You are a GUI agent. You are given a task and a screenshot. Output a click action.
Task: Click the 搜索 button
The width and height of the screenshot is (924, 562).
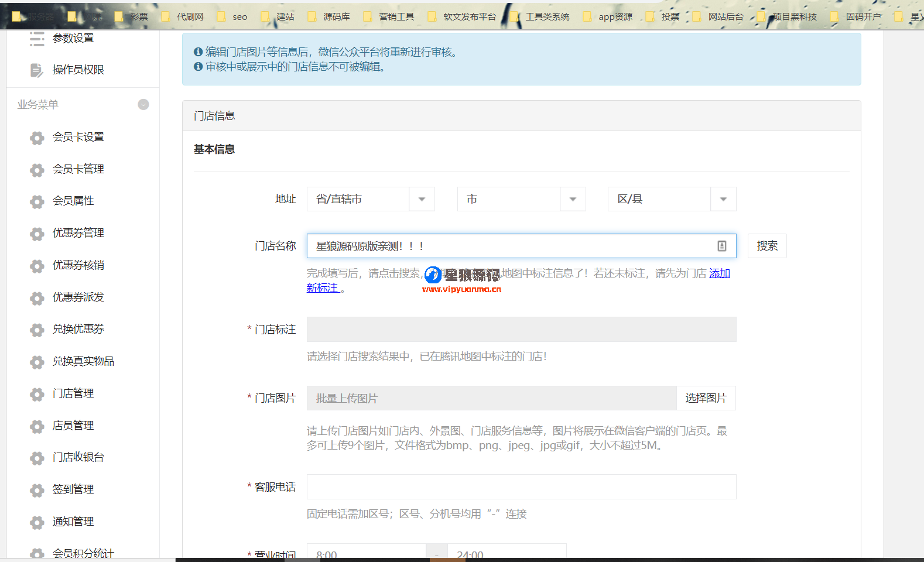point(767,246)
